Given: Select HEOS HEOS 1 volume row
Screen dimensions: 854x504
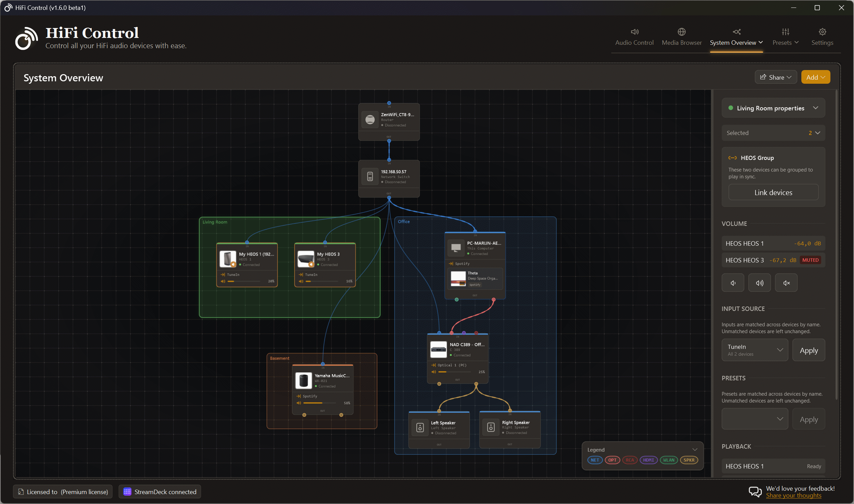Looking at the screenshot, I should tap(773, 244).
